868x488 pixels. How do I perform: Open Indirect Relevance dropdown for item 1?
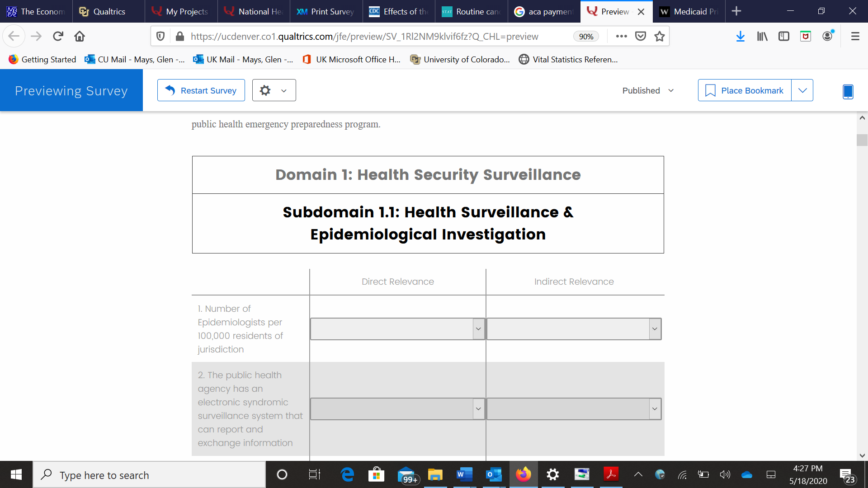574,329
